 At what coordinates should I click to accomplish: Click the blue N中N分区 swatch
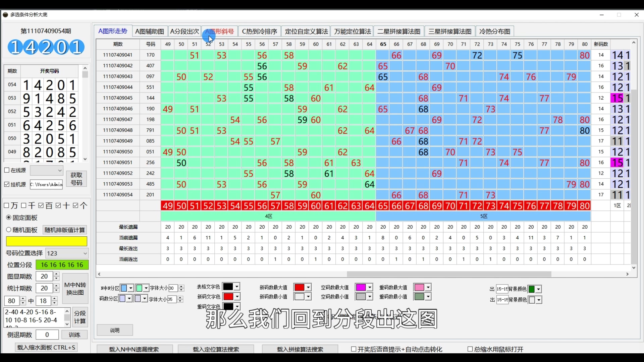coord(124,288)
